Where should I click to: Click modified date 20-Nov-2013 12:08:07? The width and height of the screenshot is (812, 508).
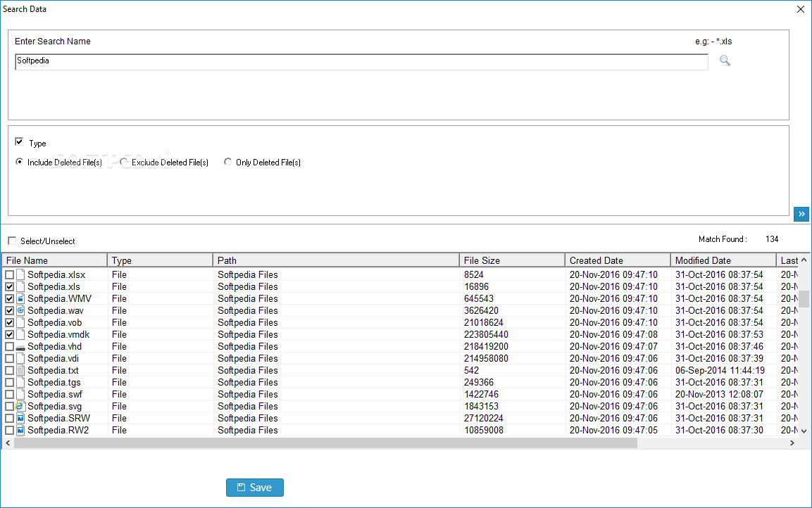[x=719, y=394]
